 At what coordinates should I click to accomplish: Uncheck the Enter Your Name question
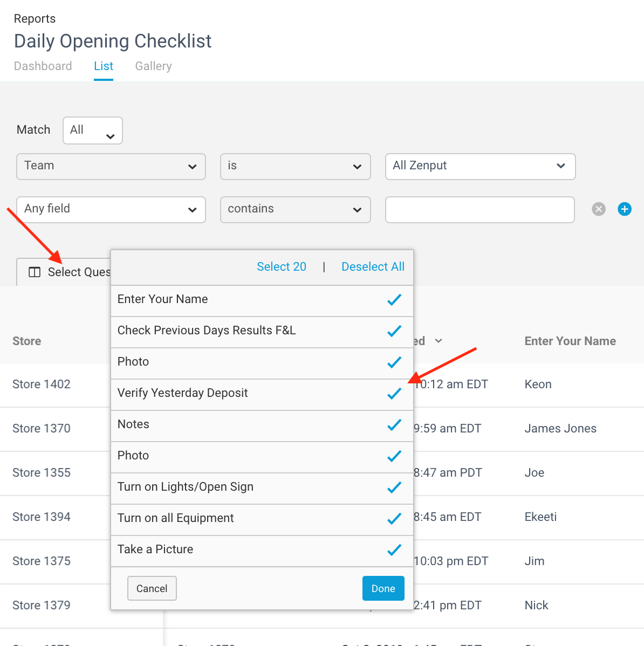pyautogui.click(x=394, y=299)
